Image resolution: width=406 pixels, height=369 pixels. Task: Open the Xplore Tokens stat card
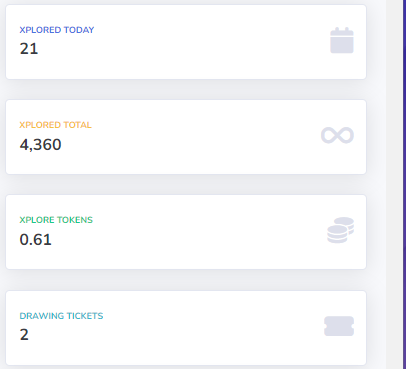pyautogui.click(x=186, y=232)
